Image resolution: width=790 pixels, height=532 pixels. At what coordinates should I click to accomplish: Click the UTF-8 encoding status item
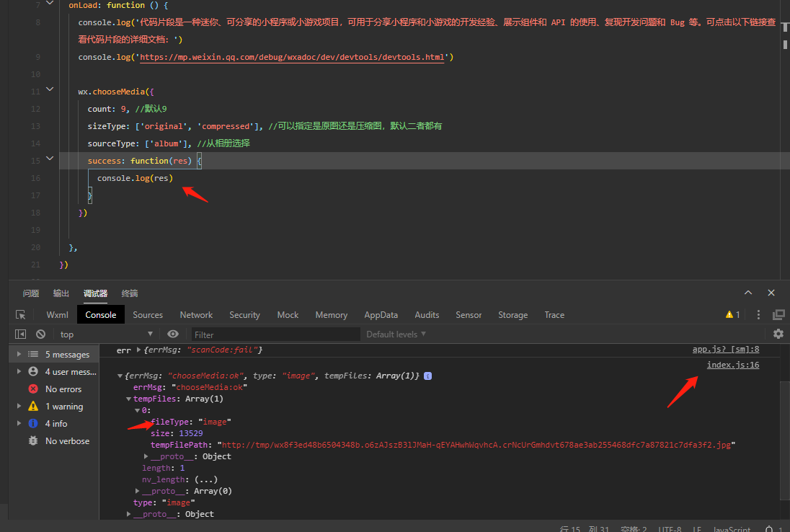coord(670,529)
